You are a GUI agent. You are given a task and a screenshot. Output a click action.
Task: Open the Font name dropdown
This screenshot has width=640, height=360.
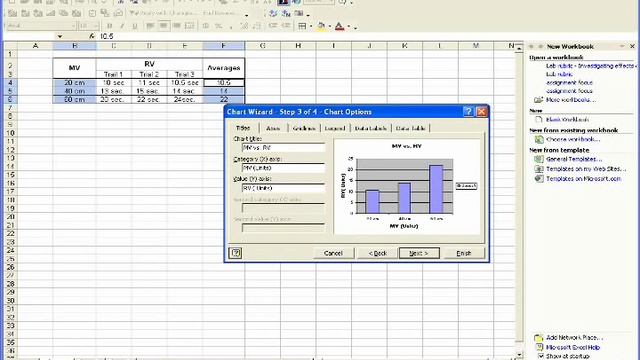click(74, 26)
